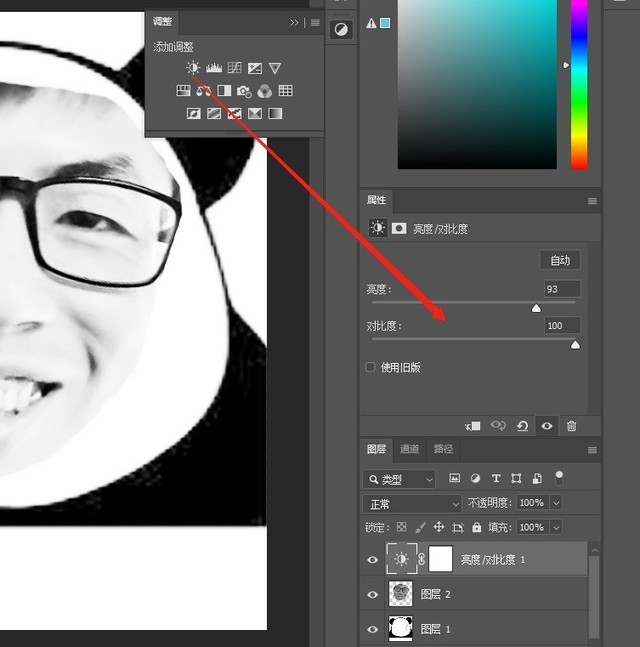Add a Photo Filter adjustment
640x647 pixels.
[244, 91]
